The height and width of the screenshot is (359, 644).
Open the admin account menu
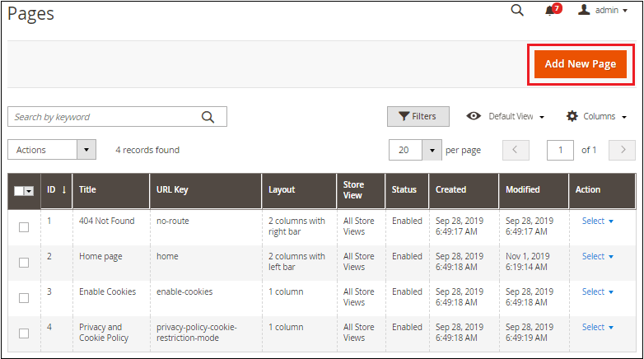(x=603, y=10)
